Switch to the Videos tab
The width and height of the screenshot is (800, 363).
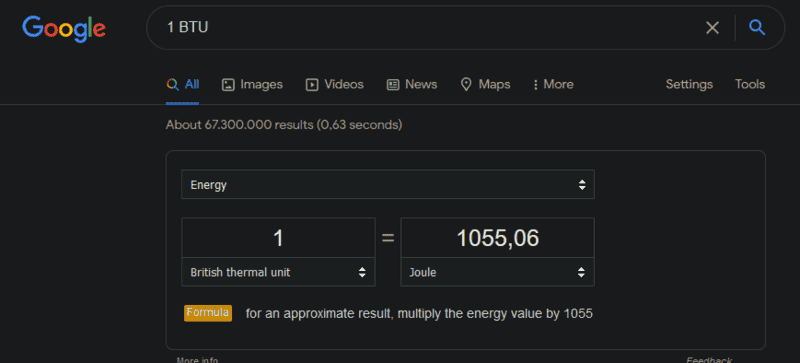[334, 85]
